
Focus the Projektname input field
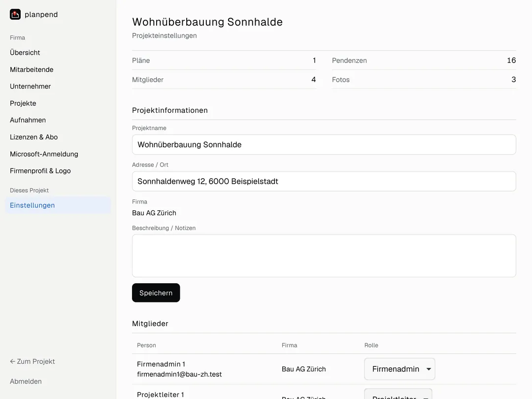point(324,144)
